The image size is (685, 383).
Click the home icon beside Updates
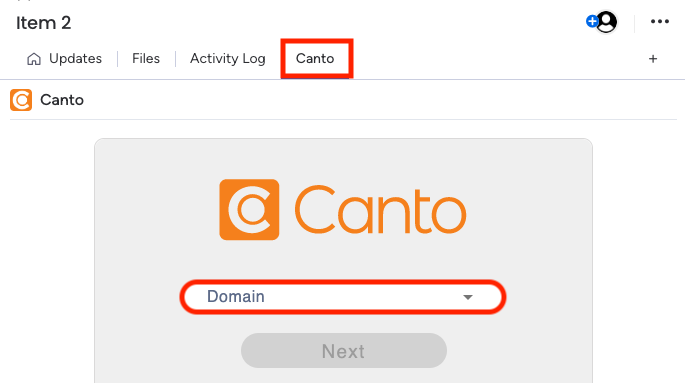34,59
